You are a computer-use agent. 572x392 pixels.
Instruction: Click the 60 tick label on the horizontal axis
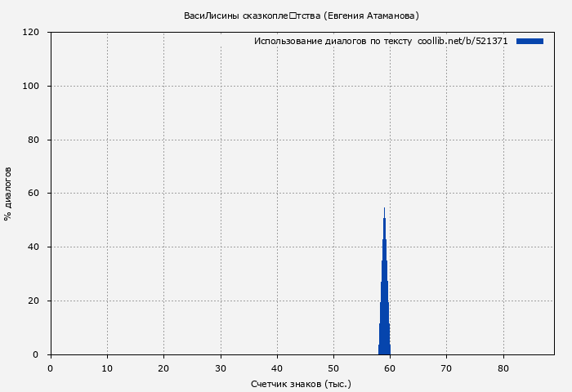click(390, 367)
